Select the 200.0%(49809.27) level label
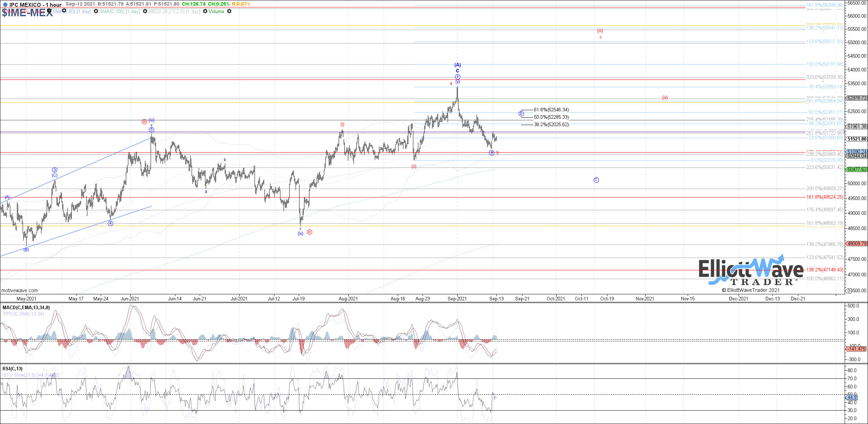Viewport: 868px width, 424px height. tap(825, 188)
